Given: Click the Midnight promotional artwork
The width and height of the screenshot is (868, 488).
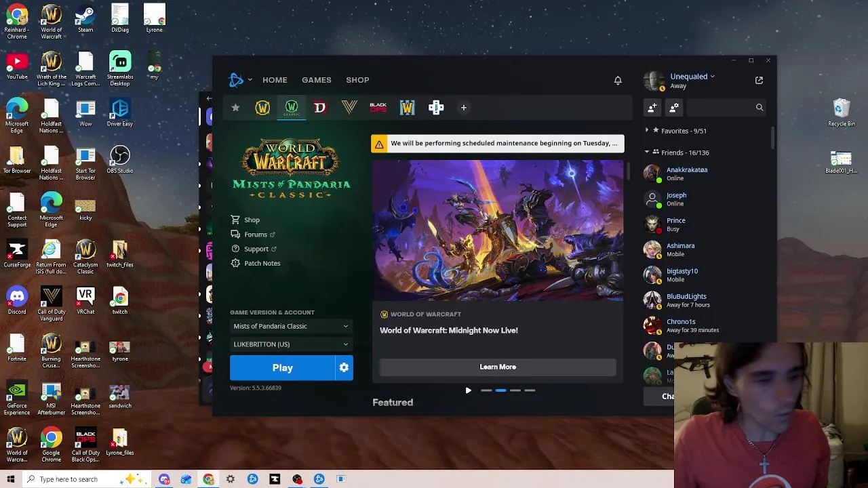Looking at the screenshot, I should (x=498, y=230).
